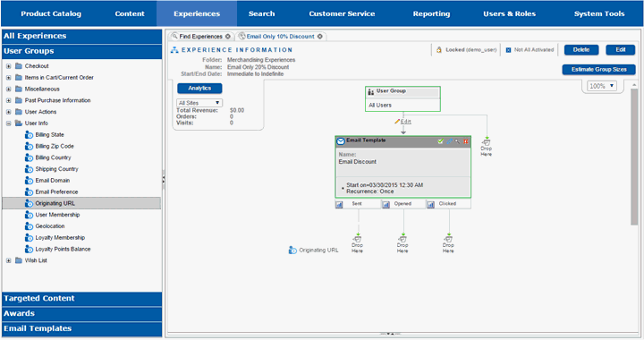Expand the Past Purchase Information folder
The width and height of the screenshot is (644, 340).
coord(9,100)
